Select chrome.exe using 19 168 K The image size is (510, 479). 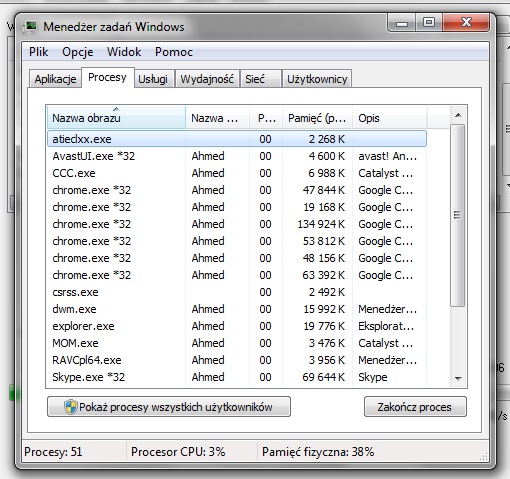tap(237, 207)
